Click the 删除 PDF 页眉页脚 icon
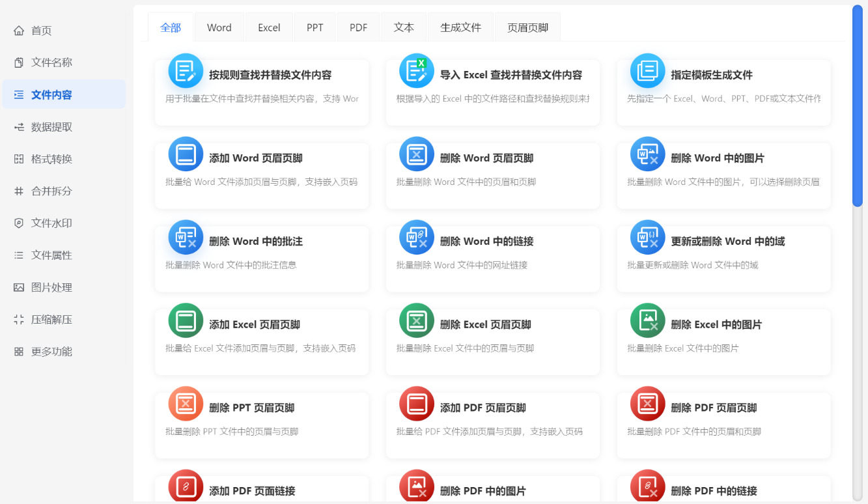Screen dimensions: 868x504 [x=648, y=404]
